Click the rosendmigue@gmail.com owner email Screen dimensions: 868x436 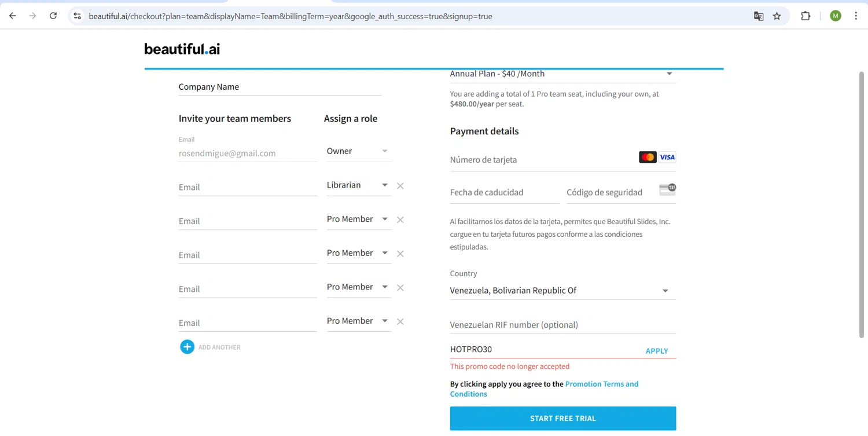[x=227, y=153]
